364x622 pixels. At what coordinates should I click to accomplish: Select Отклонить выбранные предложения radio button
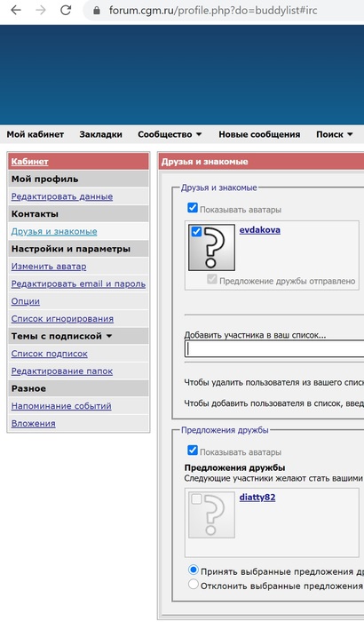click(194, 584)
